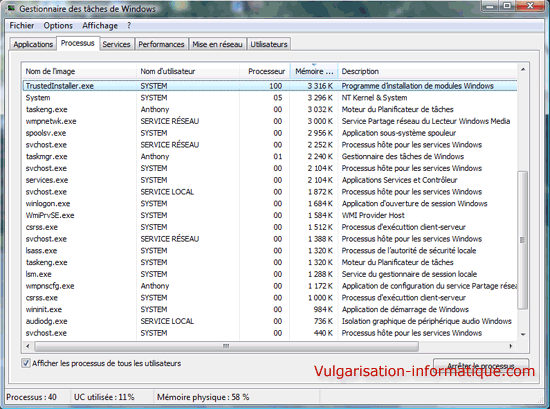Image resolution: width=550 pixels, height=409 pixels.
Task: Click the Arrêter le processus button
Action: click(481, 366)
